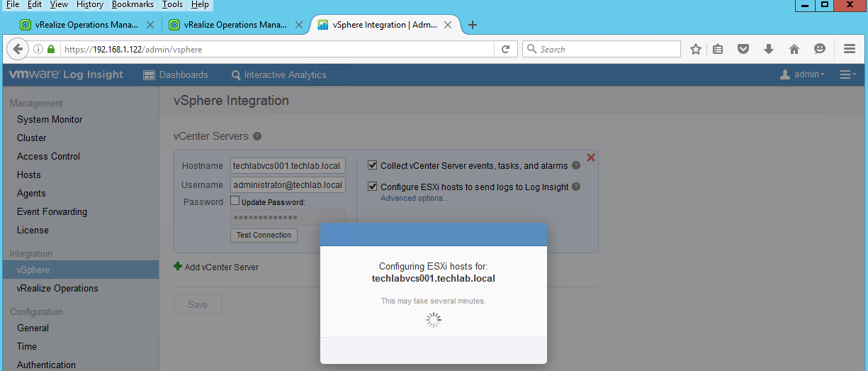
Task: Open the admin user dropdown
Action: 802,74
